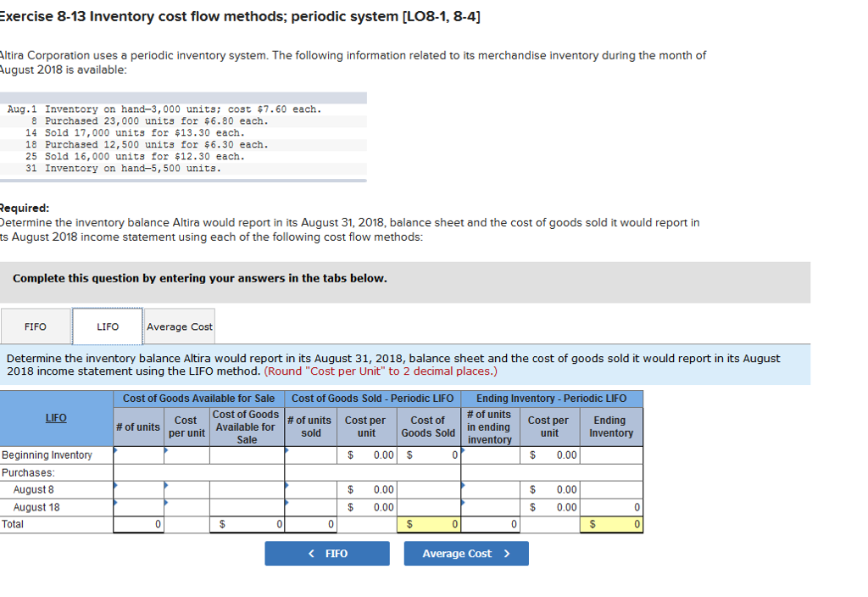Open the FIFO tab
Screen dimensions: 868x597
pos(36,326)
